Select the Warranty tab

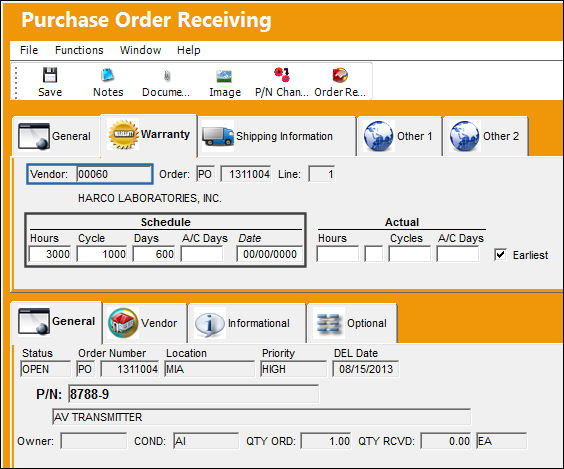[149, 135]
